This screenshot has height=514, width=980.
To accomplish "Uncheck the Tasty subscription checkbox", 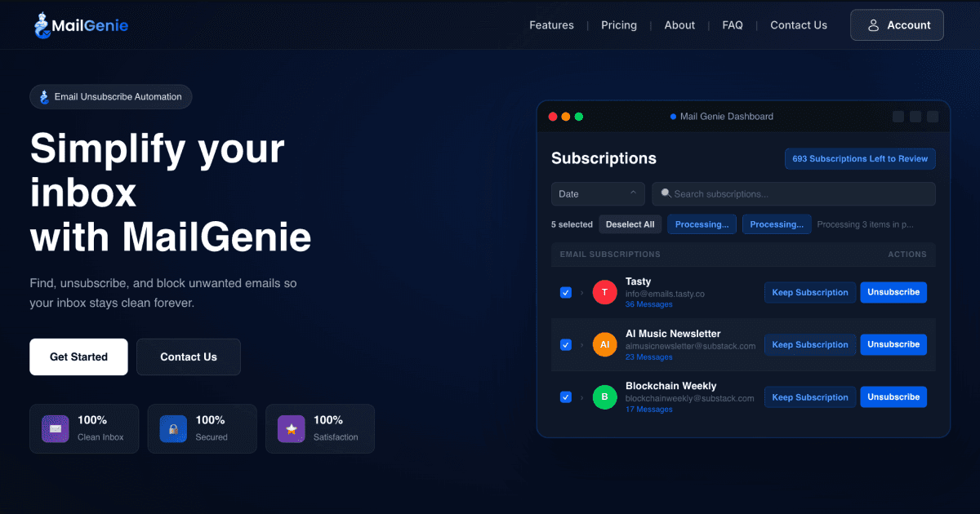I will pos(565,292).
